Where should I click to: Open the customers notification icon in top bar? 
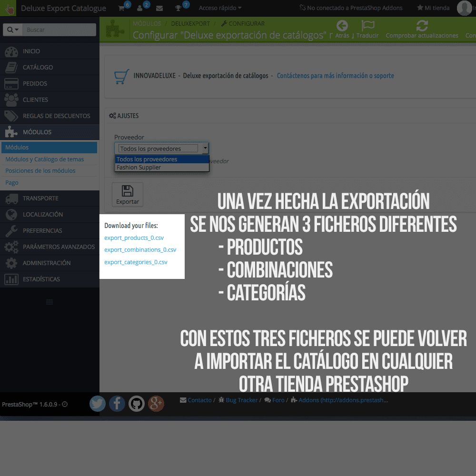click(139, 8)
